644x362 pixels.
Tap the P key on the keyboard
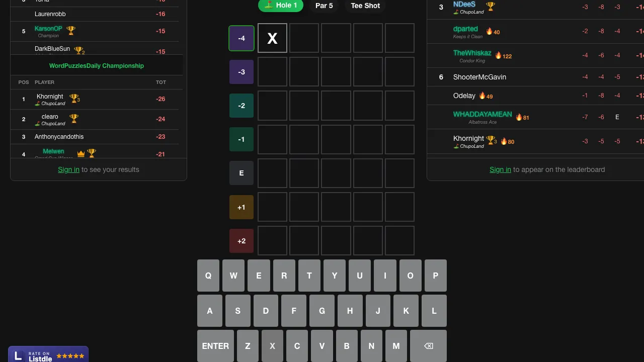click(436, 276)
